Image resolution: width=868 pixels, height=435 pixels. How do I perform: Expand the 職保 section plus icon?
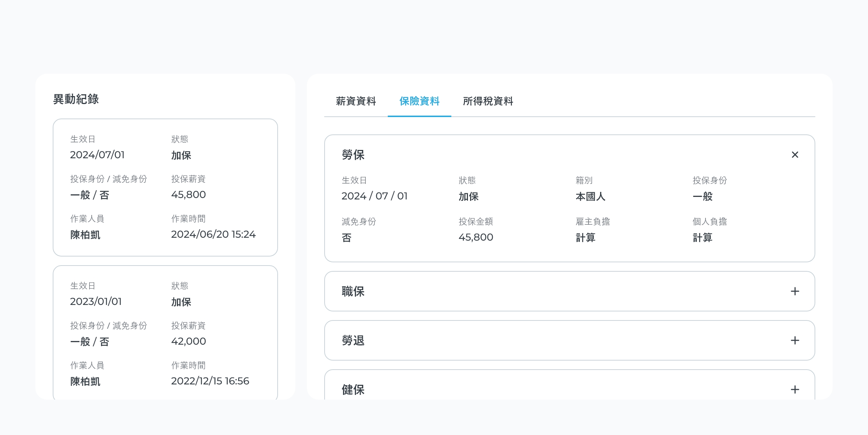click(795, 291)
